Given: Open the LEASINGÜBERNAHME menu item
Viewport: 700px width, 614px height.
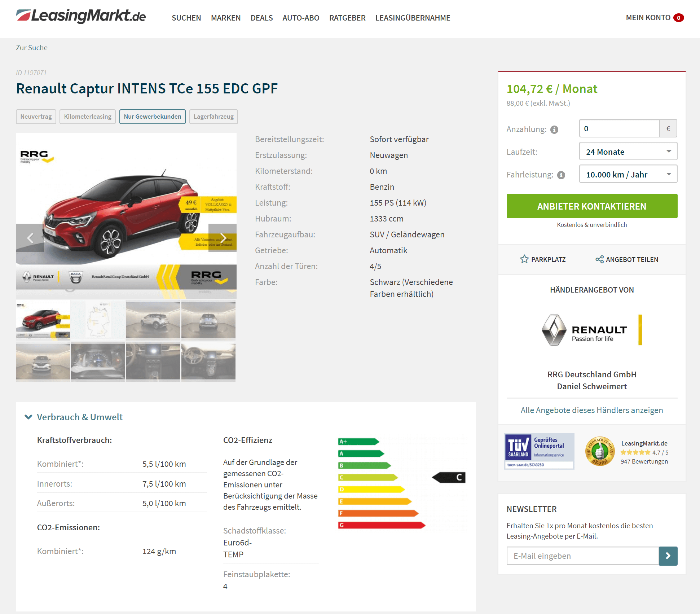Looking at the screenshot, I should 413,18.
